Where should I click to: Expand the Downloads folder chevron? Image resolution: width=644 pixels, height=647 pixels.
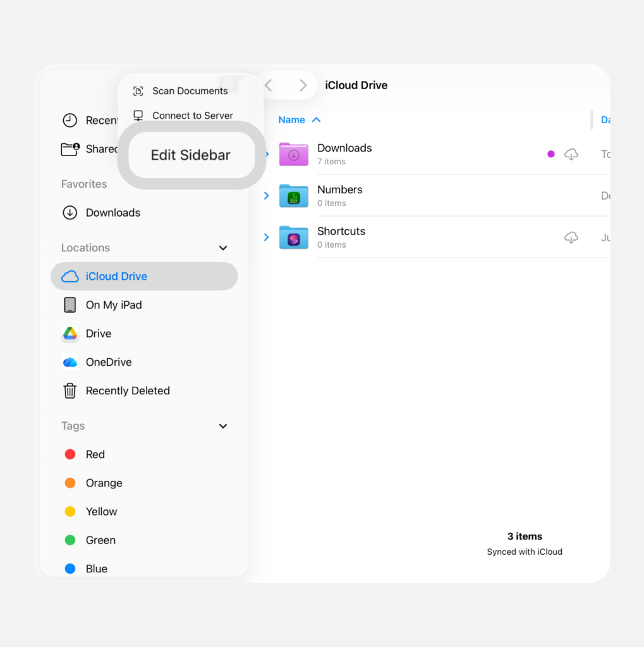265,154
